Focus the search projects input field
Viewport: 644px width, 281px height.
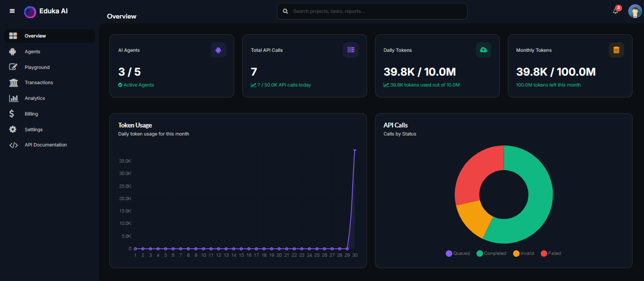coord(376,11)
